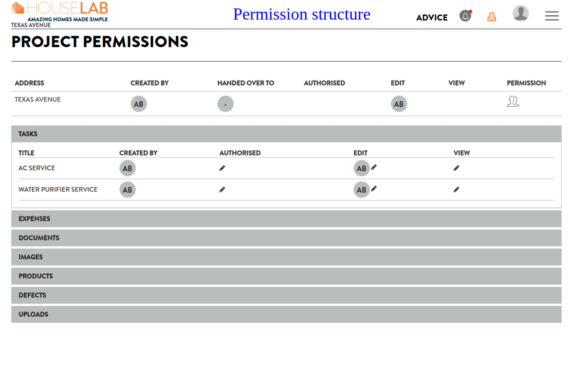Expand the Uploads section

pyautogui.click(x=286, y=314)
